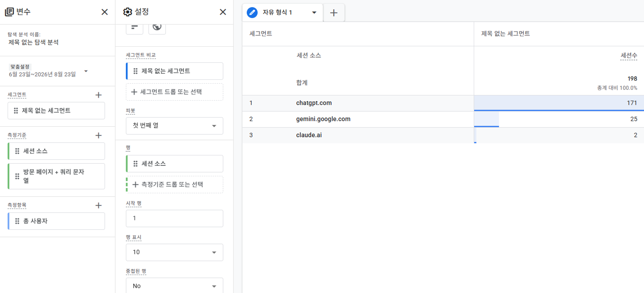Grab handle of 세션 소스 in 행 section

(x=136, y=164)
